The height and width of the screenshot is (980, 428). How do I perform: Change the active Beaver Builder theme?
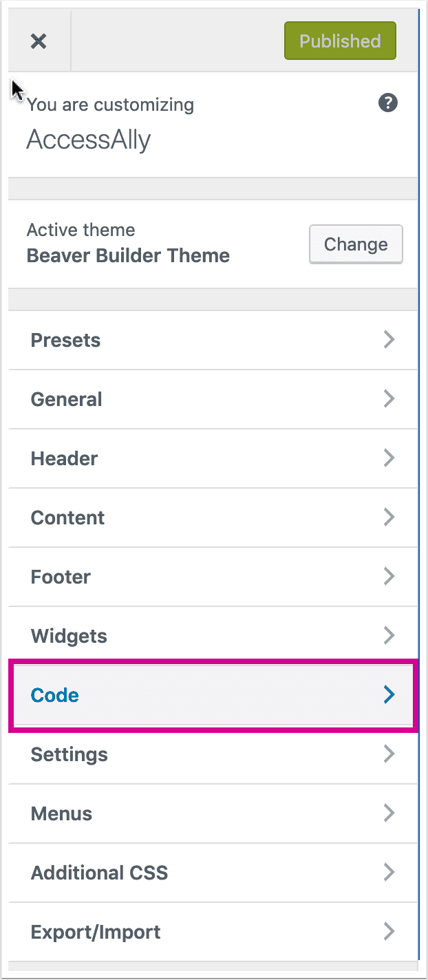tap(356, 244)
